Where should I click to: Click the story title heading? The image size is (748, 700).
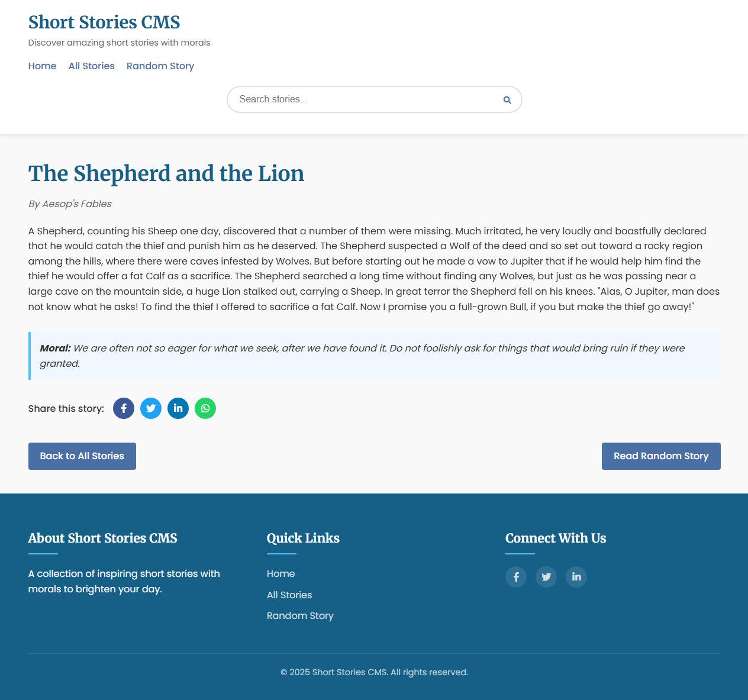[166, 173]
